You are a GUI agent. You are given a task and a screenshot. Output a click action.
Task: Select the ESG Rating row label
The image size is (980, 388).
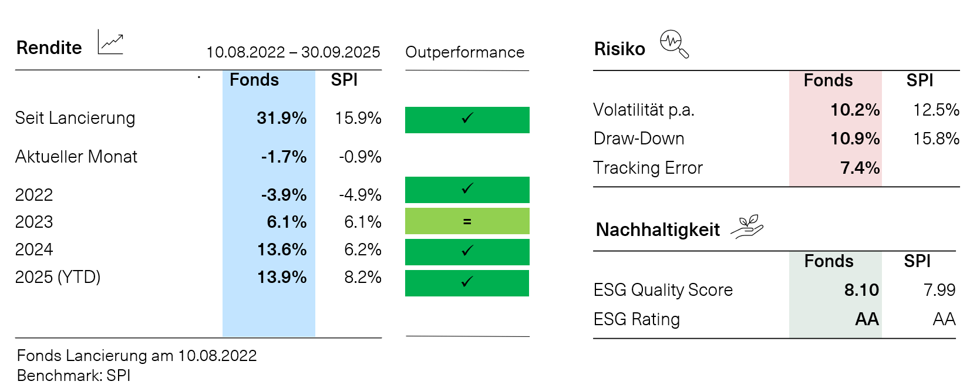pos(637,319)
